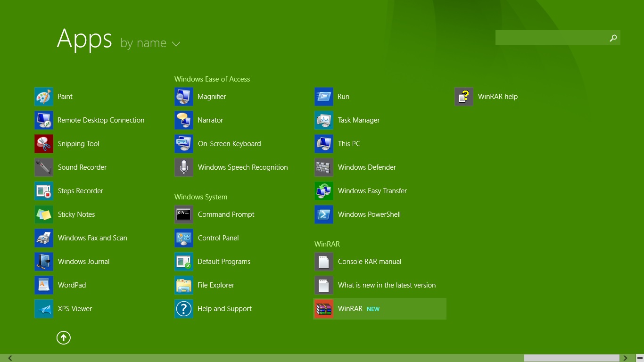Launch WordPad icon

point(44,285)
